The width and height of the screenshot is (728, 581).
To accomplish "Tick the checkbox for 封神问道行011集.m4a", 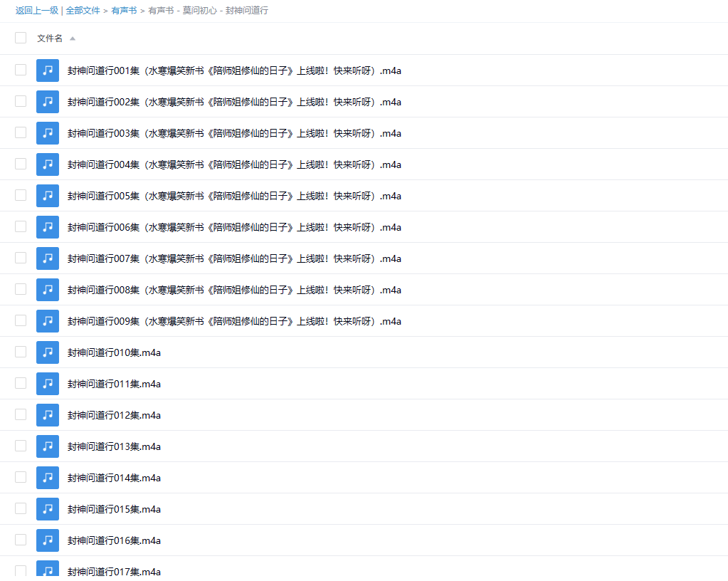I will point(21,383).
